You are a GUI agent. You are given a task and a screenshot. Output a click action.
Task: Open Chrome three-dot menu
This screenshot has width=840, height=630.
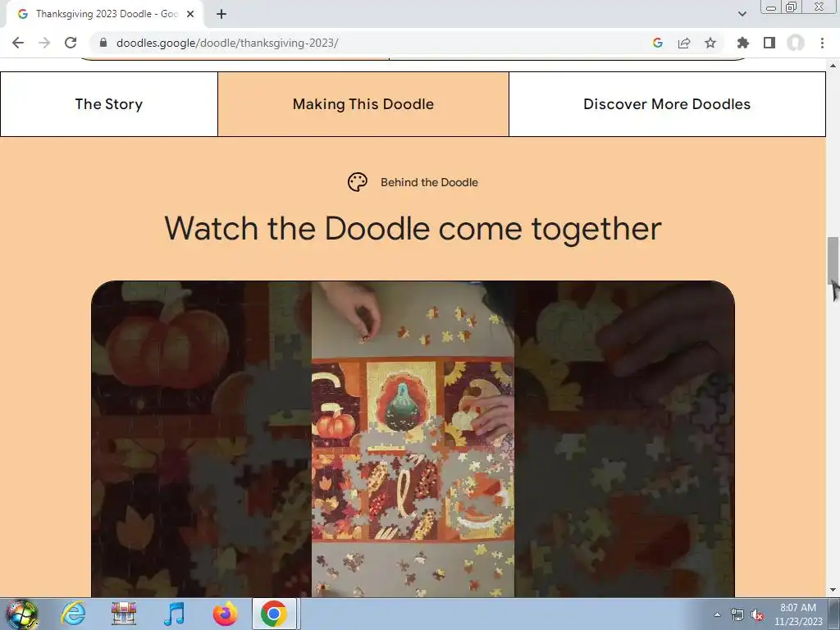(822, 43)
